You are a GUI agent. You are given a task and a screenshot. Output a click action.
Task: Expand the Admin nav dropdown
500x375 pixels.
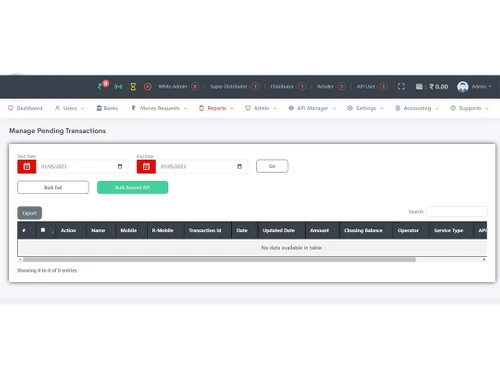pos(261,108)
